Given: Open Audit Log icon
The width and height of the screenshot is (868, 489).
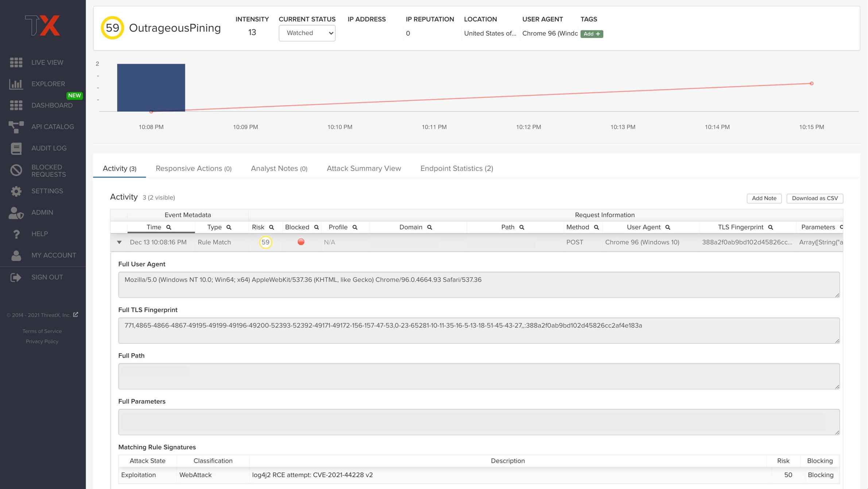Looking at the screenshot, I should 16,148.
